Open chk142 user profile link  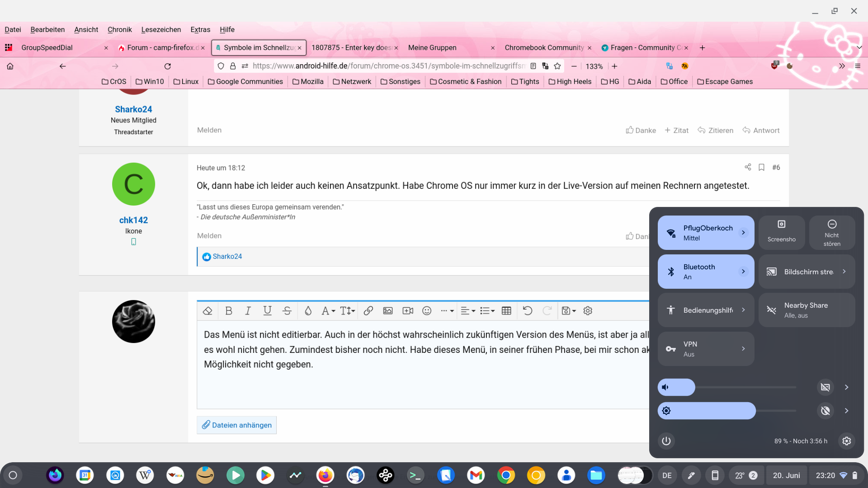[133, 220]
